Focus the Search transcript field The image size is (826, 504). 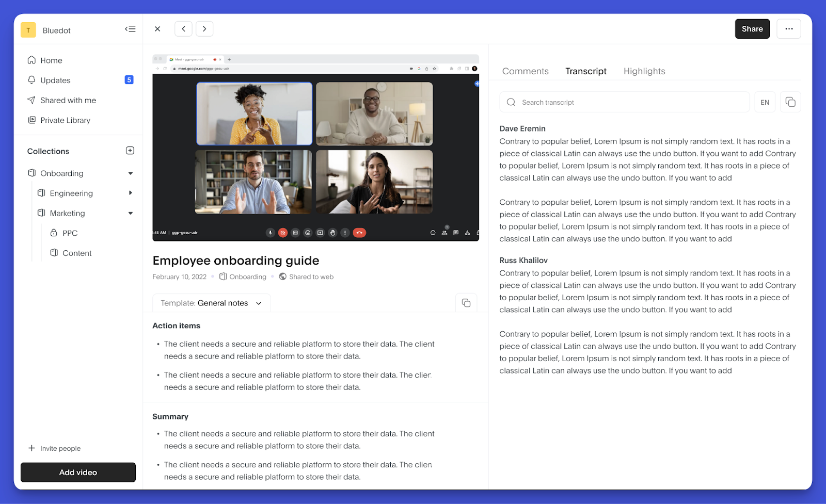tap(625, 102)
